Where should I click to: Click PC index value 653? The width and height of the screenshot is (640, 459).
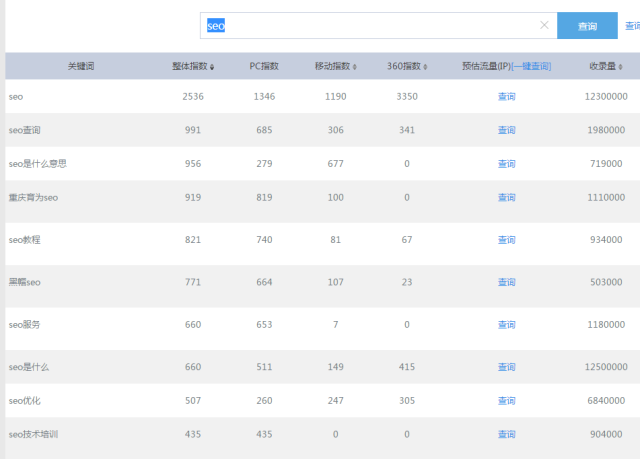click(264, 325)
